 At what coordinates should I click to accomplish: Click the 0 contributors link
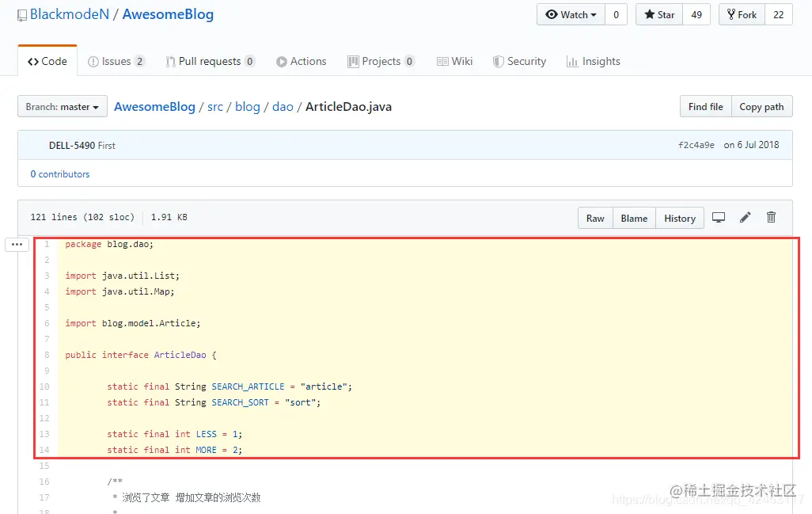pyautogui.click(x=59, y=174)
